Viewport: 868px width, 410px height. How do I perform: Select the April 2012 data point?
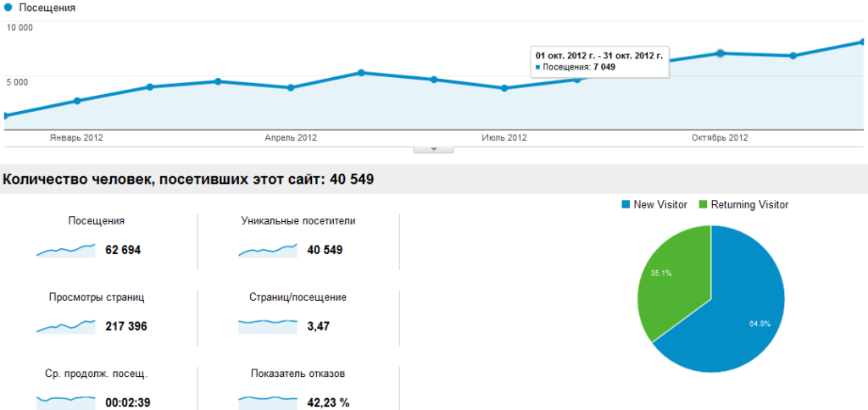tap(291, 87)
